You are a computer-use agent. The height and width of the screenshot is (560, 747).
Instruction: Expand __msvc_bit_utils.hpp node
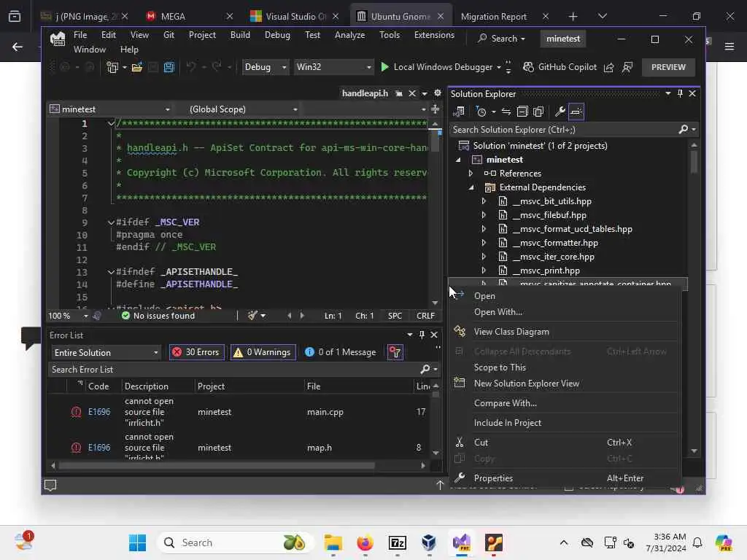(484, 201)
